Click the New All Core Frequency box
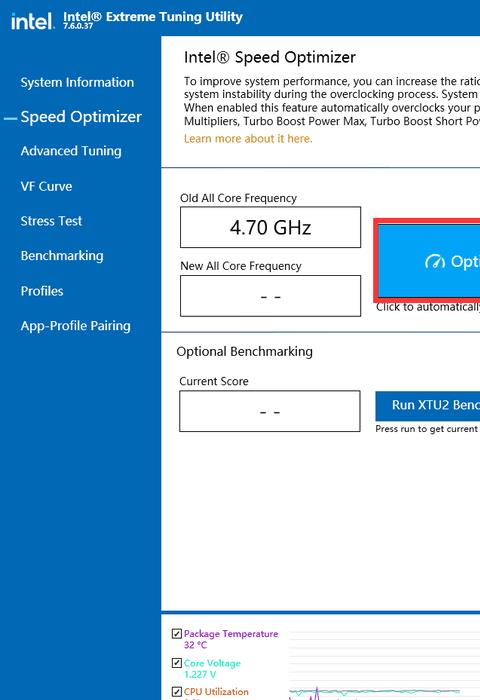 [270, 296]
